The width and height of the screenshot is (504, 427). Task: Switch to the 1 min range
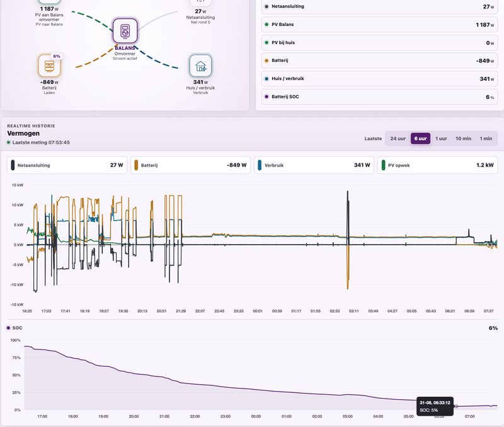point(486,139)
